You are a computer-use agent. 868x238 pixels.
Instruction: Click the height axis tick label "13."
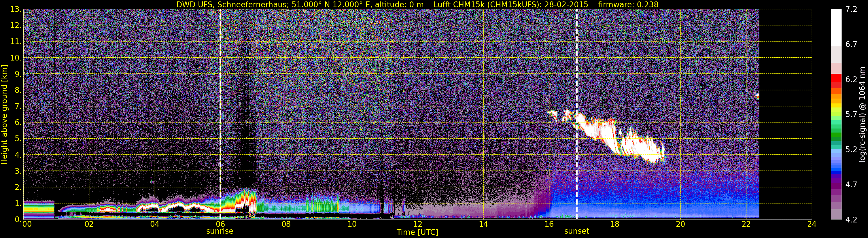(x=16, y=9)
